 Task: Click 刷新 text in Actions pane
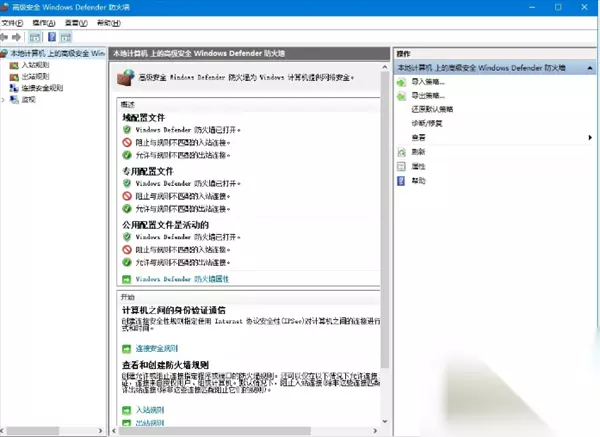(x=418, y=152)
